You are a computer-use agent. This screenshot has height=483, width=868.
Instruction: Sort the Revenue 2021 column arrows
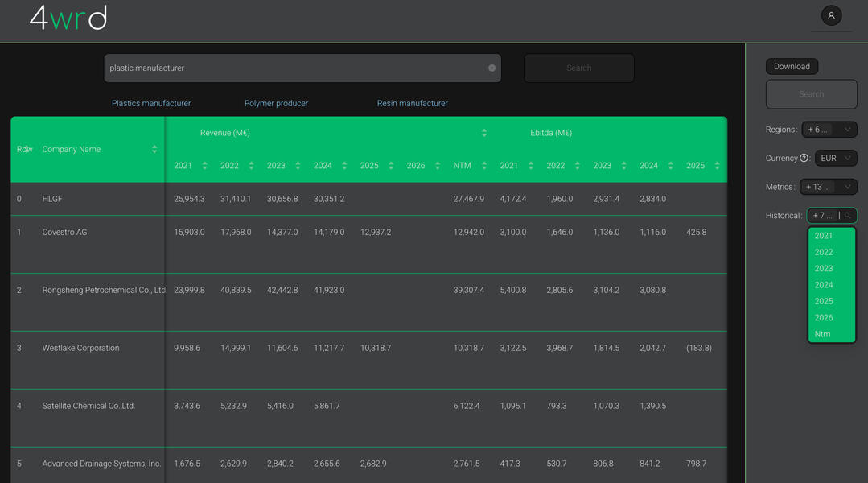pyautogui.click(x=203, y=165)
